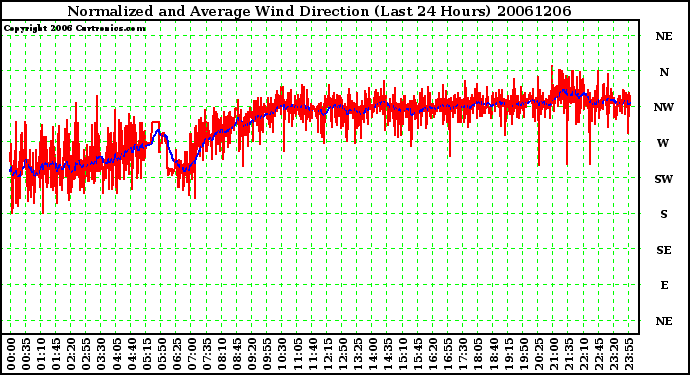The height and width of the screenshot is (375, 690).
Task: Select the 18:05 time label
Action: coord(478,354)
